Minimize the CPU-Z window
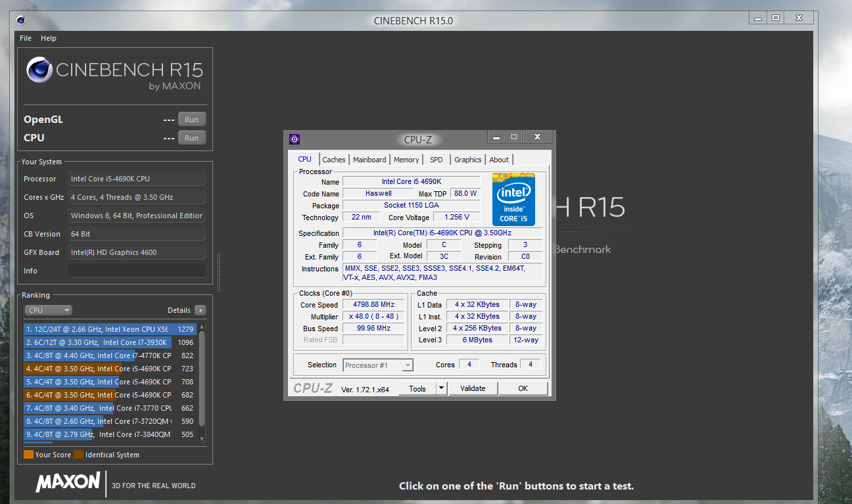852x504 pixels. pyautogui.click(x=496, y=137)
